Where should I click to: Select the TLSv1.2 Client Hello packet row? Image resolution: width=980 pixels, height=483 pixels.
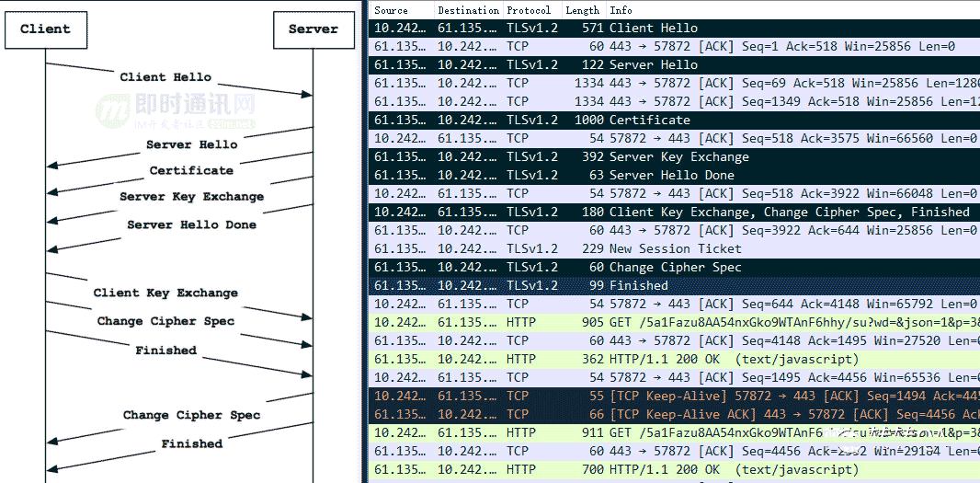click(x=675, y=29)
